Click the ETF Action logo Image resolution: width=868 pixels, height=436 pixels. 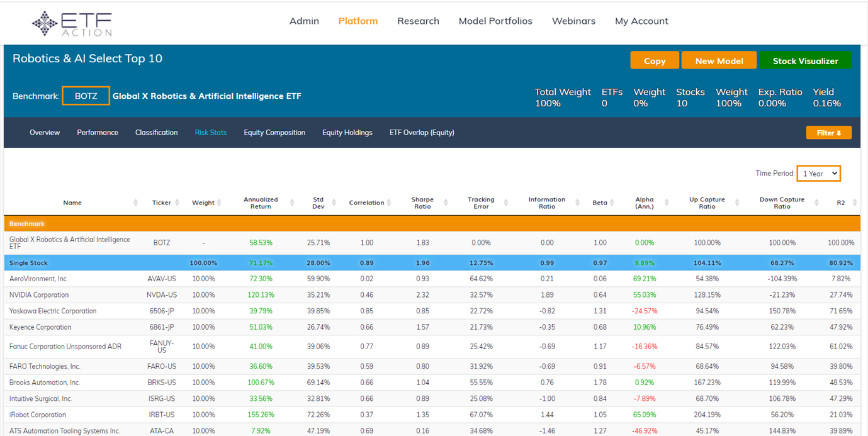click(72, 23)
